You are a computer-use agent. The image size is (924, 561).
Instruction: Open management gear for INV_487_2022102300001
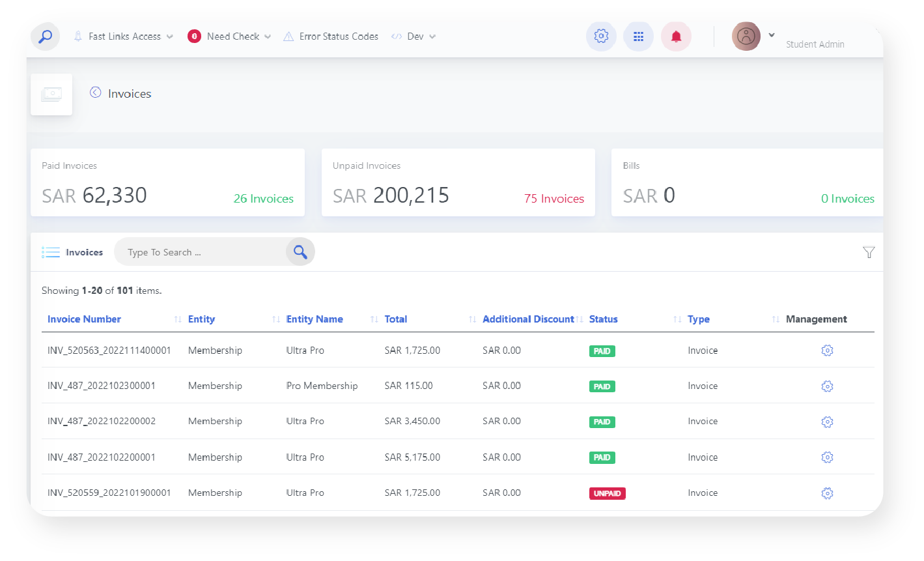[x=827, y=386]
